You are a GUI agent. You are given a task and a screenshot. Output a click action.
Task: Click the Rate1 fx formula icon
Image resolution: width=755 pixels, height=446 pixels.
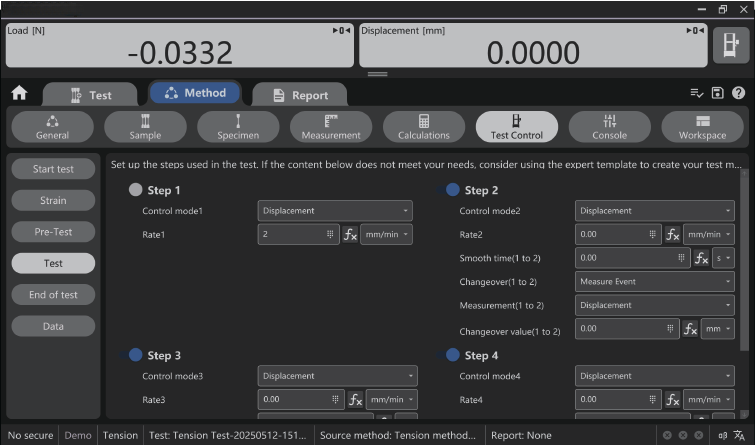coord(351,235)
